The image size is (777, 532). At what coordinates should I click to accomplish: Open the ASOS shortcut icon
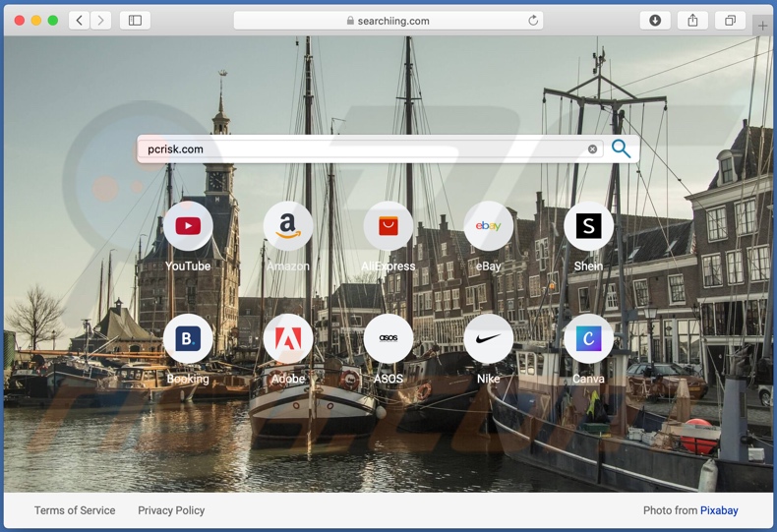click(388, 339)
